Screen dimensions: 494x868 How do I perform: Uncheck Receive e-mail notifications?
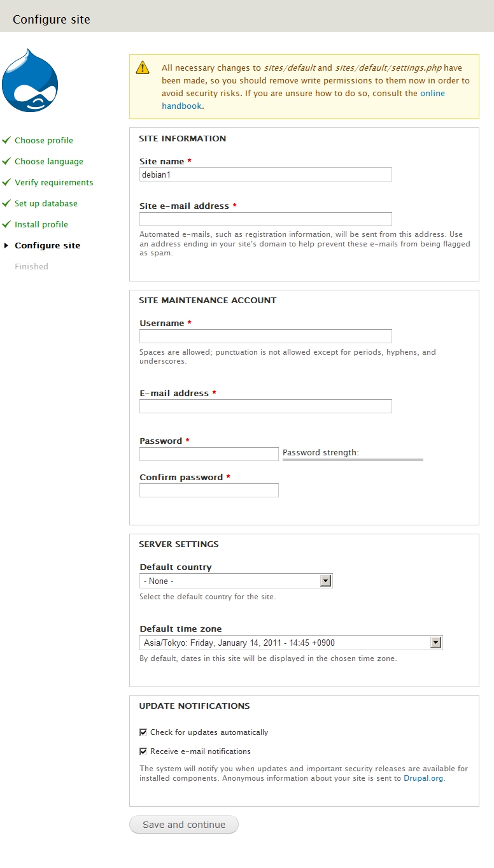pos(143,751)
